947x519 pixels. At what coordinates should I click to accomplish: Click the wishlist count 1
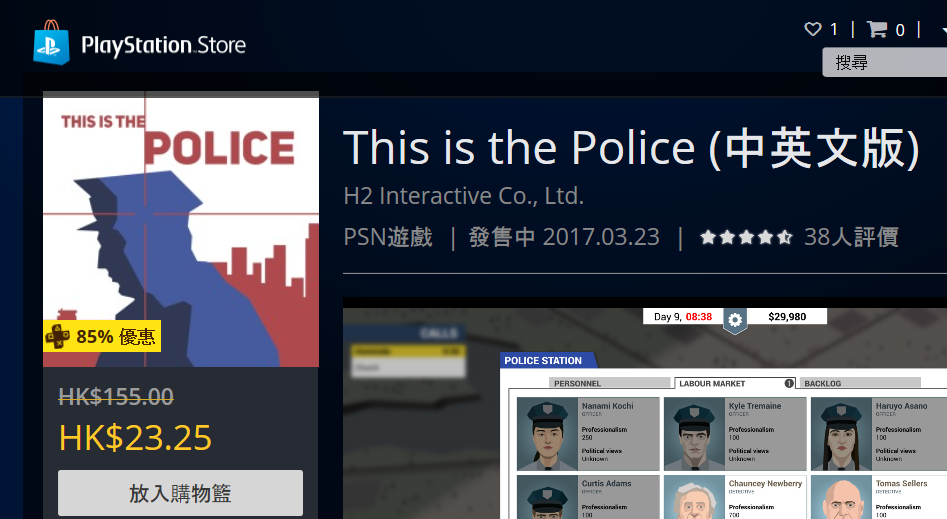(834, 30)
